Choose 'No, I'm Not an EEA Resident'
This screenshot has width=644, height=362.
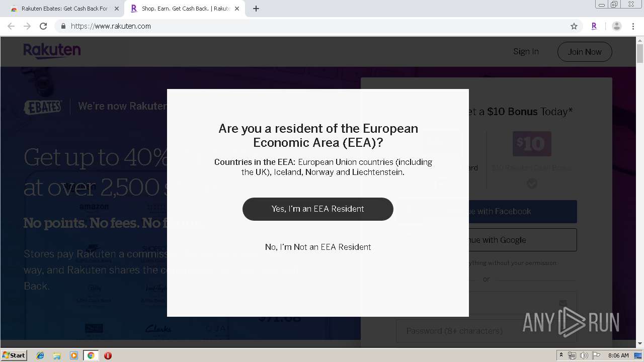(x=318, y=247)
